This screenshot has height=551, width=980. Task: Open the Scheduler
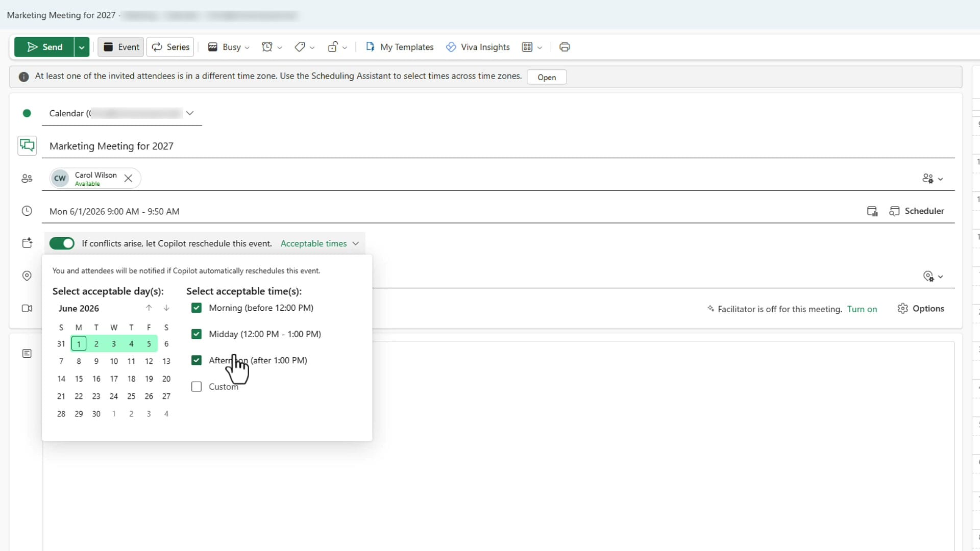(x=917, y=211)
